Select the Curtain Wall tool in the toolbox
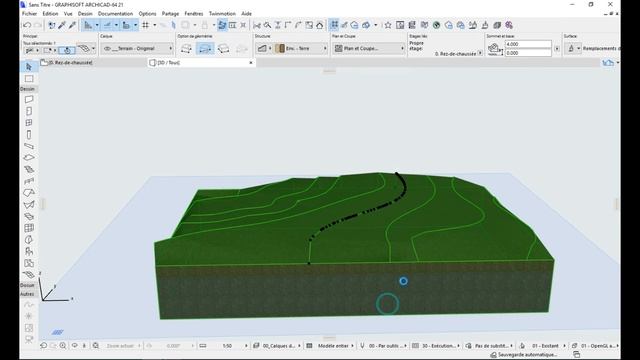 (x=29, y=228)
